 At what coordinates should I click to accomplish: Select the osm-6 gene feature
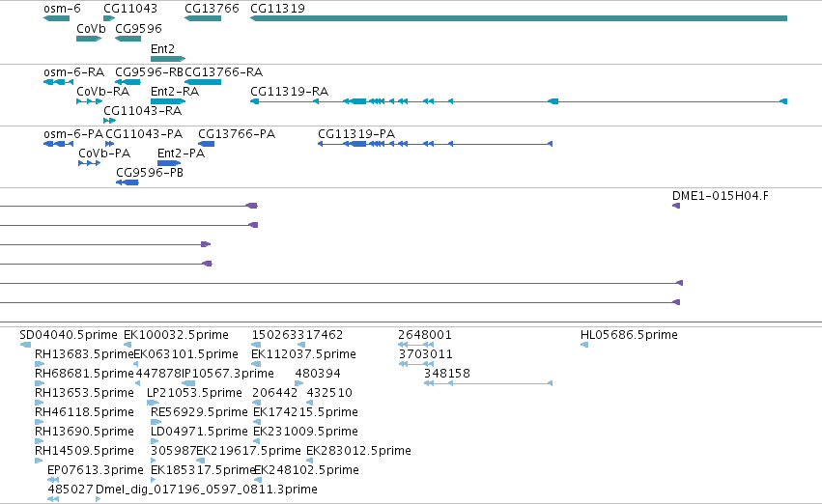point(57,18)
